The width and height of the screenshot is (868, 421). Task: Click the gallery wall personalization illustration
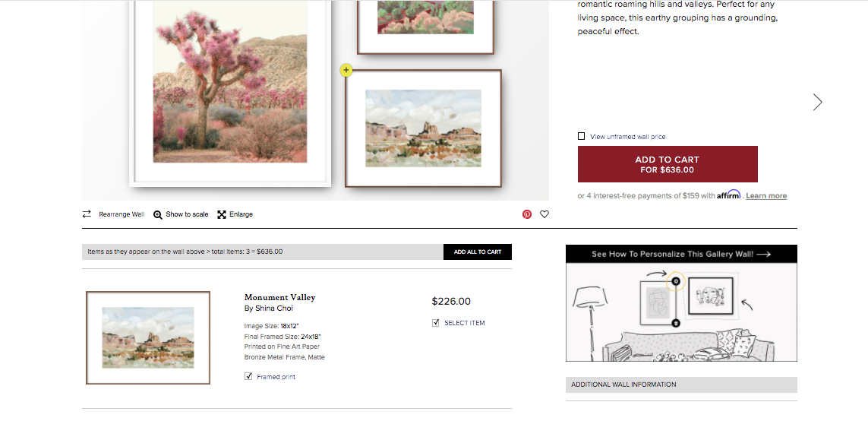pos(681,312)
